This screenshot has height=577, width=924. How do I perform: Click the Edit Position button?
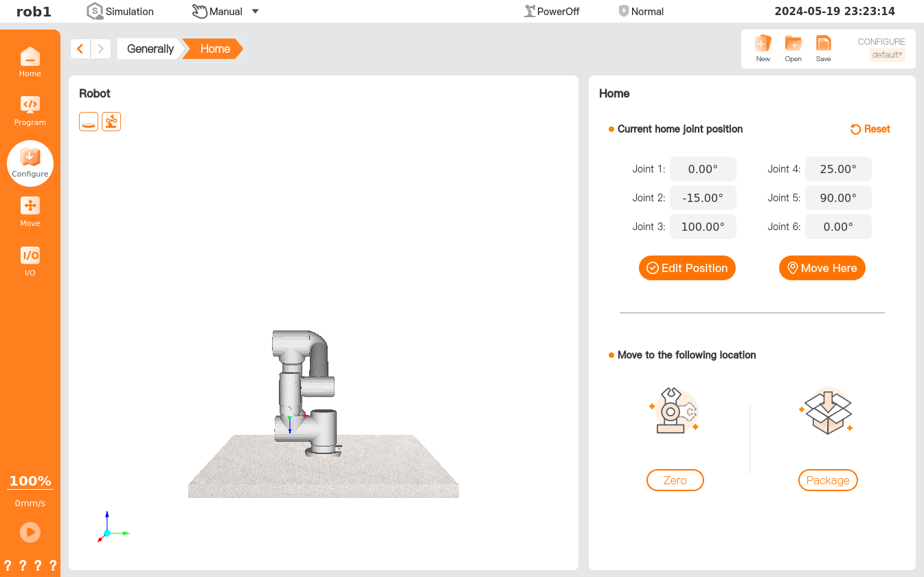tap(687, 268)
